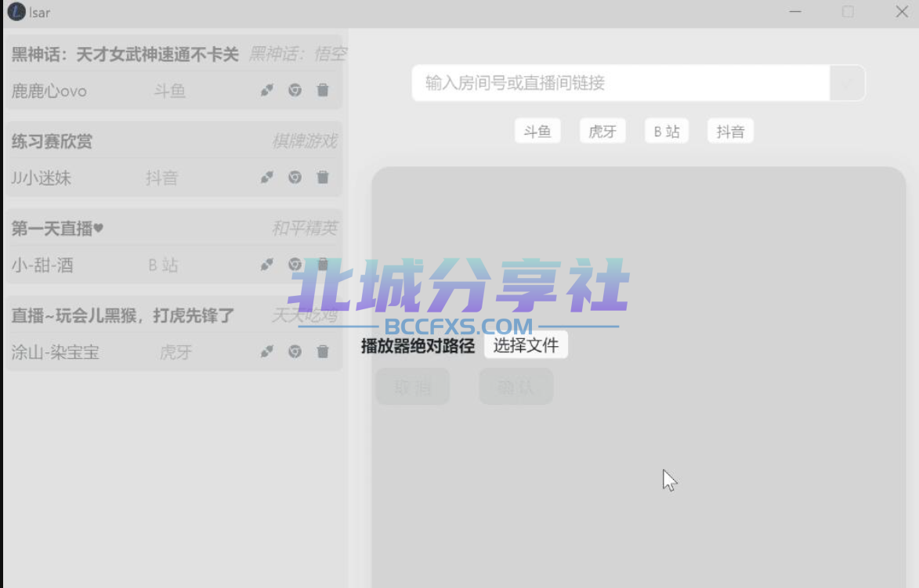
Task: Click the 取消 cancel button
Action: 413,387
